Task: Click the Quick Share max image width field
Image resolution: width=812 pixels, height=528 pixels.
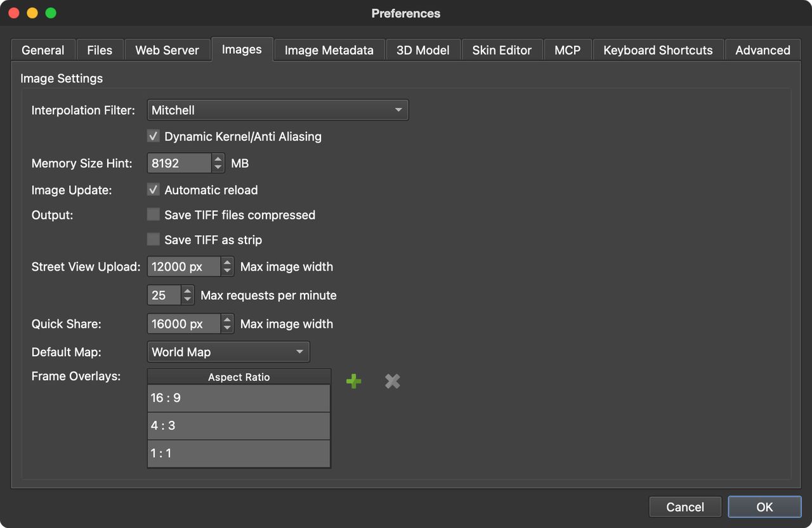Action: 184,324
